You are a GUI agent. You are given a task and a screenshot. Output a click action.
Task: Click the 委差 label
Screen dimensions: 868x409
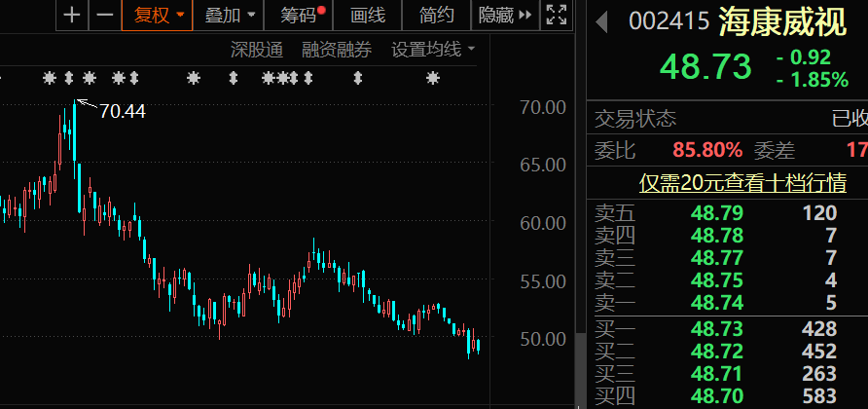coord(774,150)
